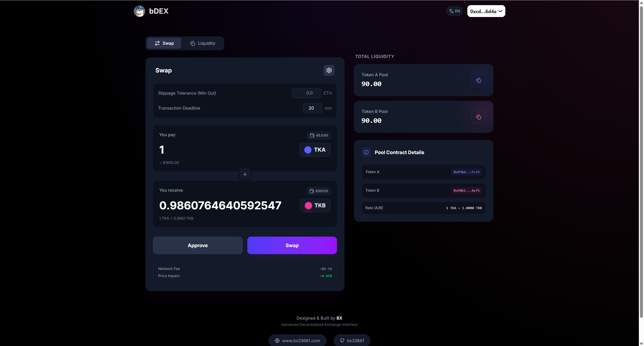Click the bDEX mascot logo

139,11
